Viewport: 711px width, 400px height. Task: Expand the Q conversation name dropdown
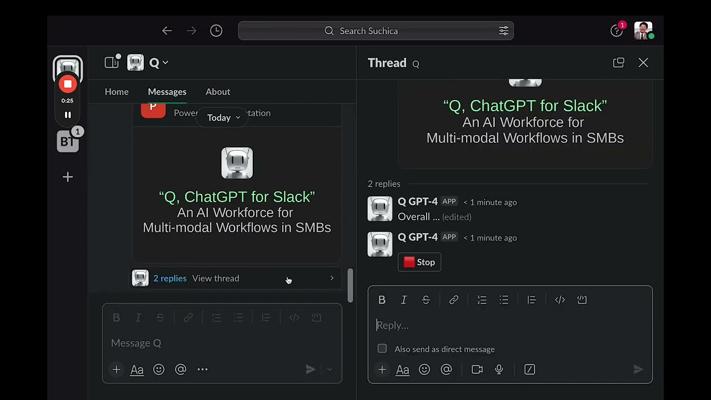[159, 63]
